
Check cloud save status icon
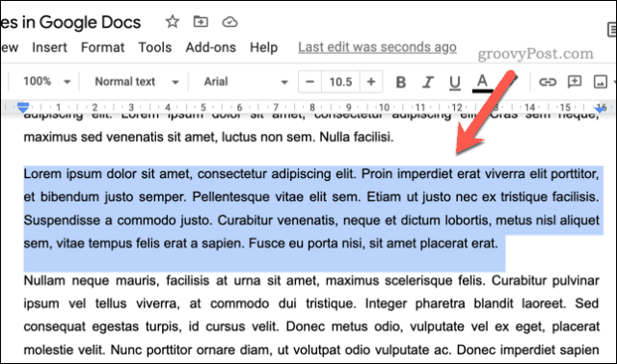[x=229, y=22]
